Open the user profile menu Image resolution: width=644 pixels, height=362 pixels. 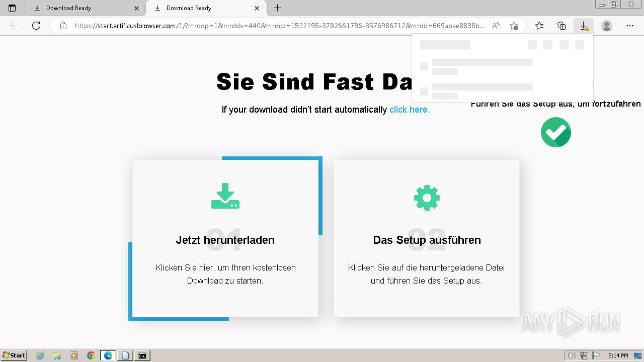pyautogui.click(x=607, y=26)
